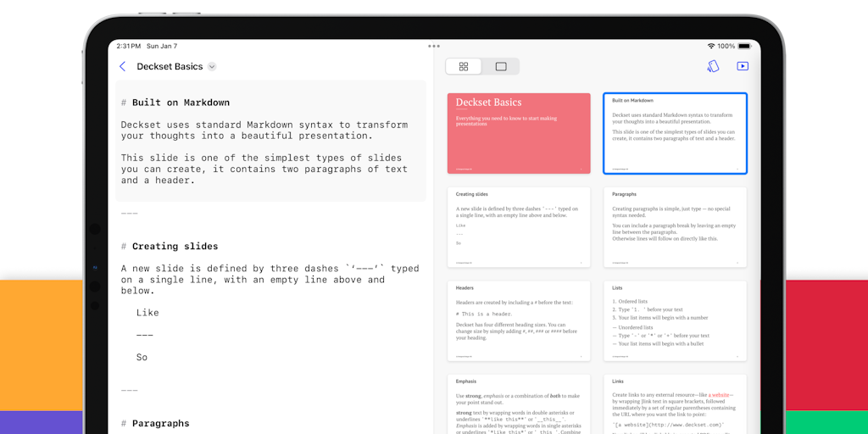Open the Lists slide thumbnail

click(675, 321)
